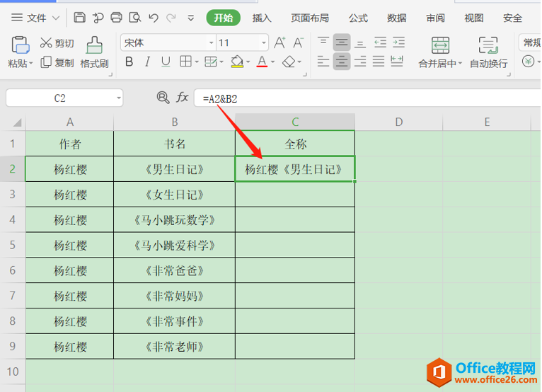542x392 pixels.
Task: Click the formula bar input field
Action: coord(368,98)
